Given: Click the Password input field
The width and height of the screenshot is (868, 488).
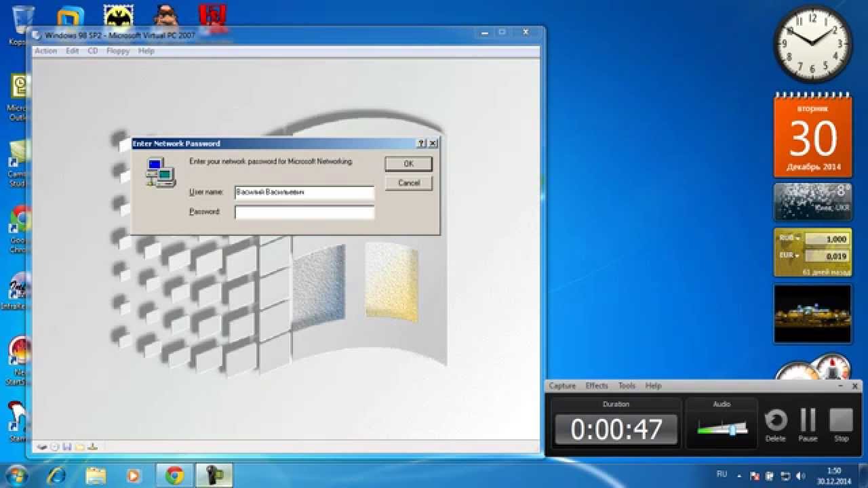Looking at the screenshot, I should point(304,212).
